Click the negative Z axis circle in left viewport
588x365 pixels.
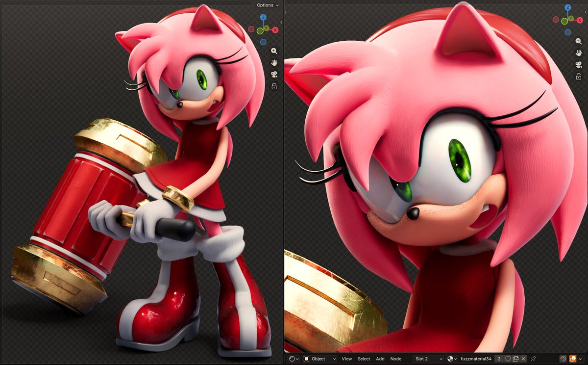[263, 42]
